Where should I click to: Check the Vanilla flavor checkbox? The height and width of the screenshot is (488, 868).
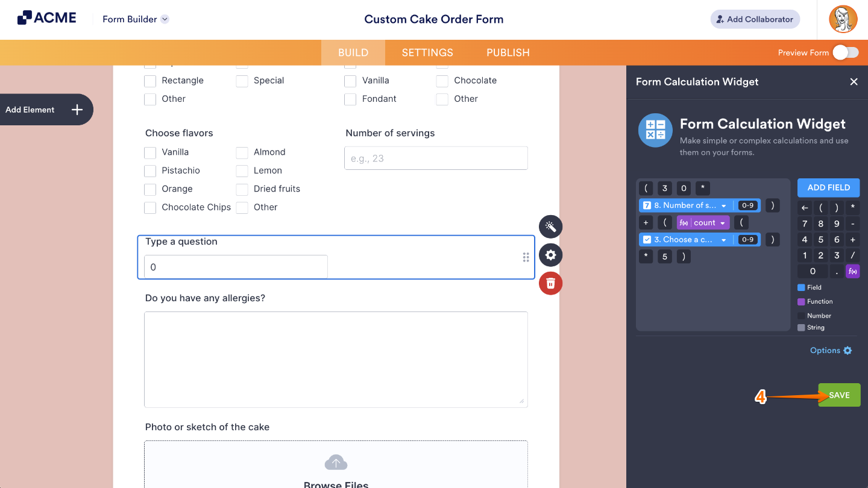point(149,152)
